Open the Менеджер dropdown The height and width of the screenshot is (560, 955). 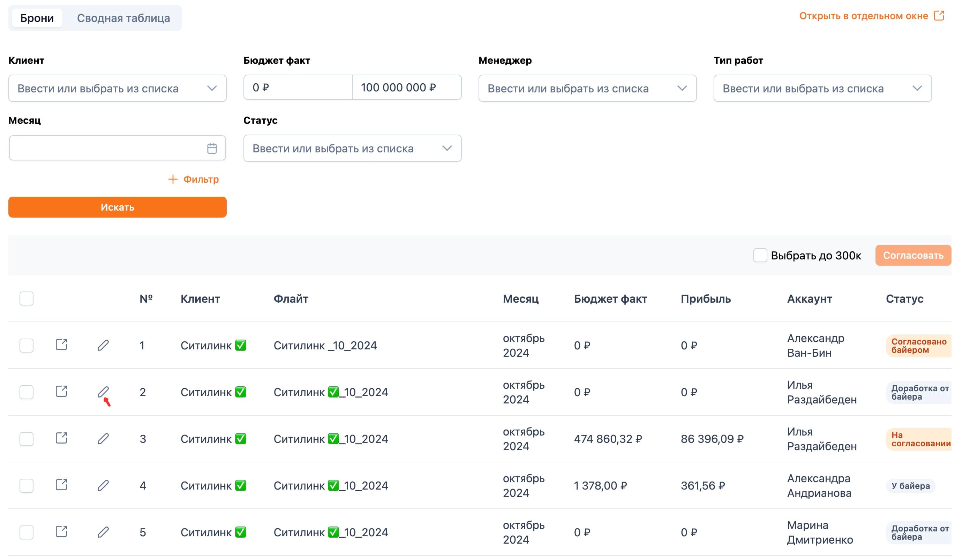[587, 88]
